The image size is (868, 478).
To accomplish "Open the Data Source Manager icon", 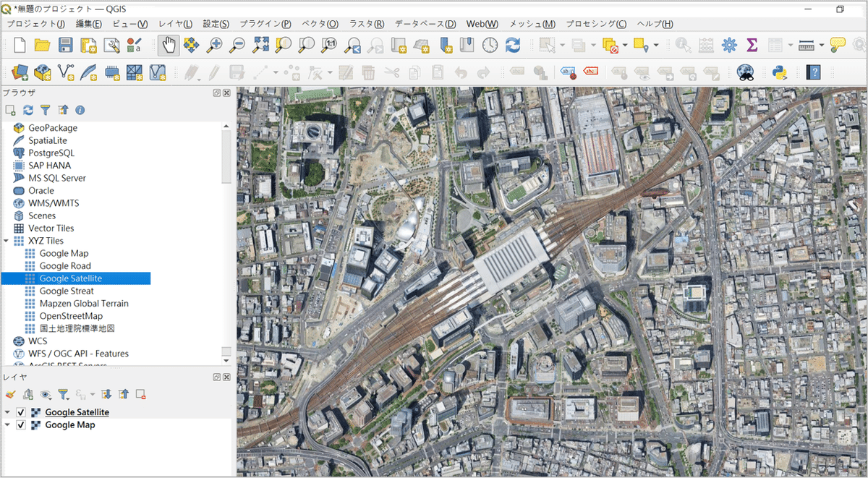I will pos(20,72).
